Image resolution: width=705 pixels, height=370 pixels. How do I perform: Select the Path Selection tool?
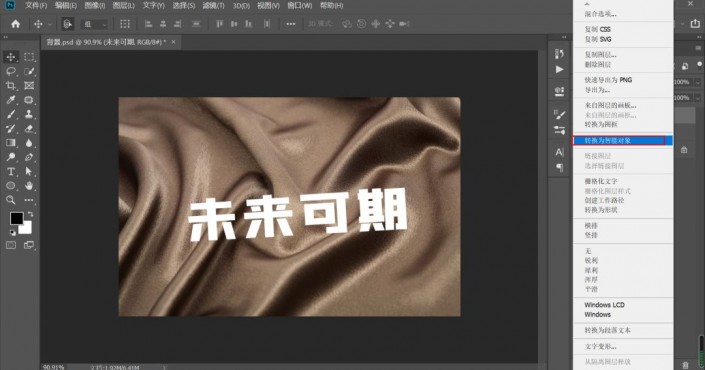pos(29,171)
